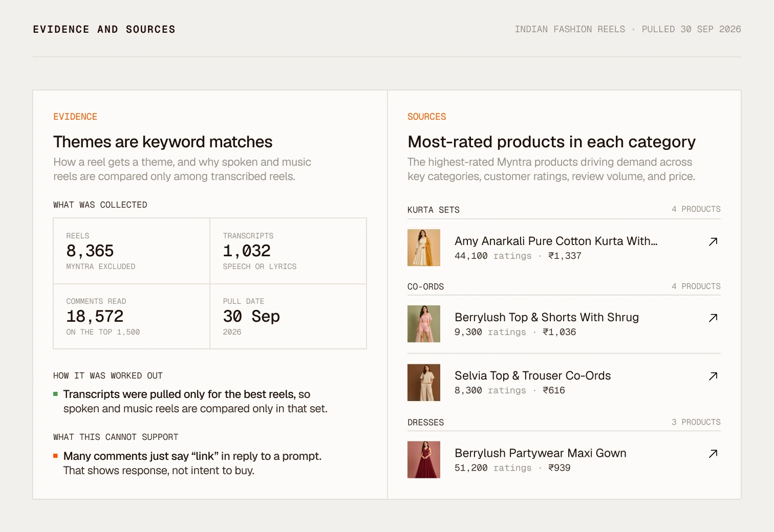Click the 'HOW IT WAS WORKED OUT' label
This screenshot has width=774, height=532.
(108, 375)
